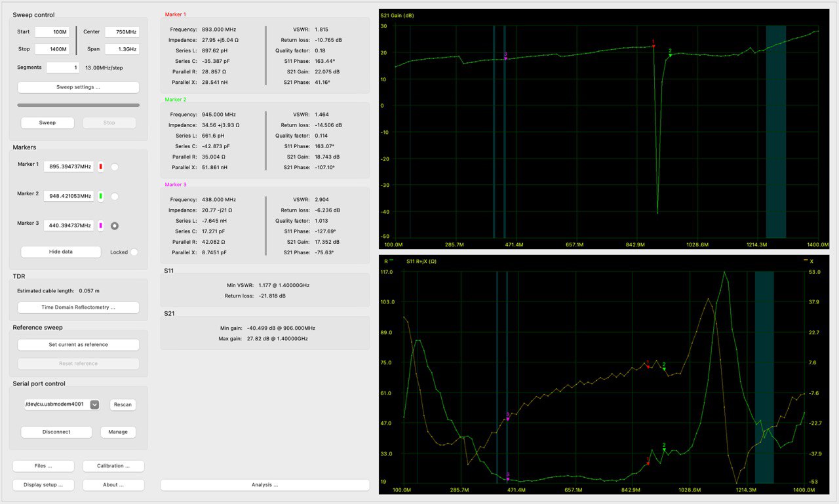Screen dimensions: 839x504
Task: Open Marker 1 red color swatch
Action: (x=101, y=167)
